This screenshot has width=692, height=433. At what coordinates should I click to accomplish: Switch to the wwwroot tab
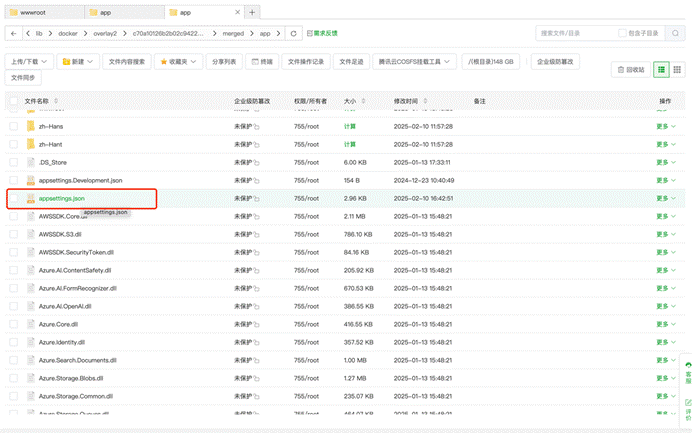coord(40,12)
